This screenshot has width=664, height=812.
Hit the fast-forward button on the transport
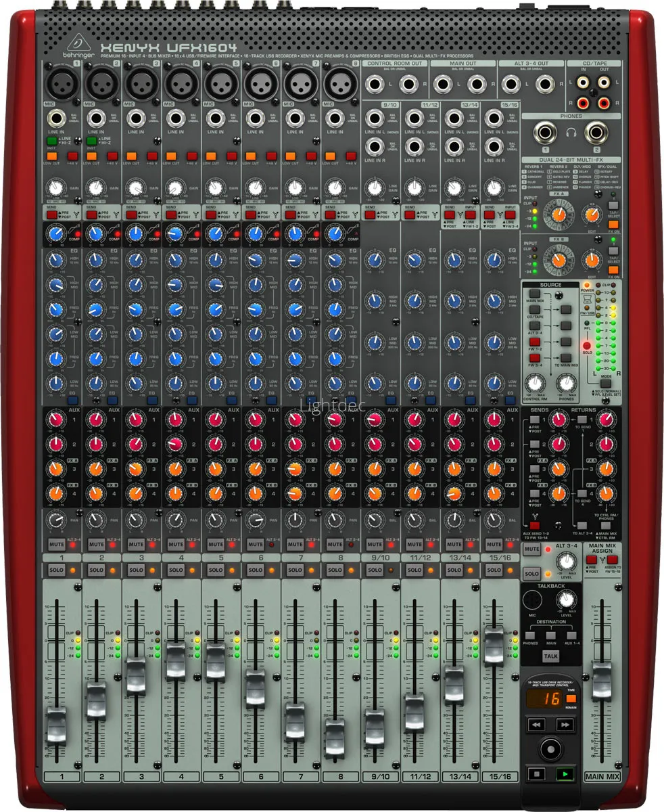(x=564, y=725)
